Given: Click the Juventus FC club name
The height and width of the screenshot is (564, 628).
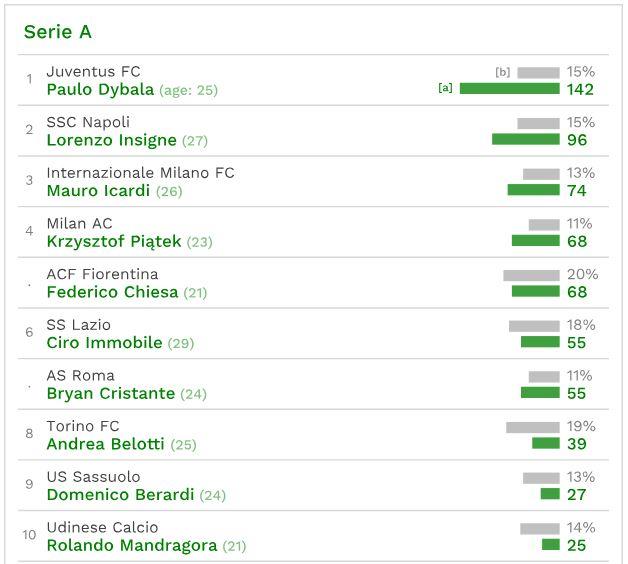Looking at the screenshot, I should click(x=93, y=72).
